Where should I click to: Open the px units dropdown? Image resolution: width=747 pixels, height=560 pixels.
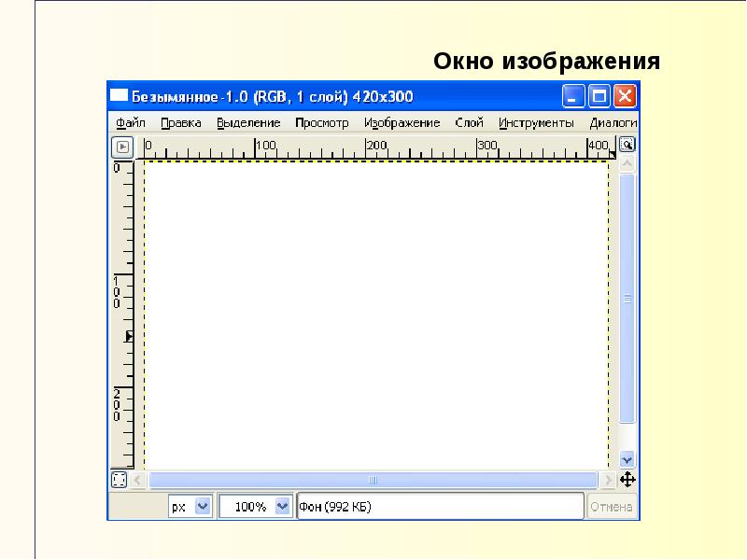point(190,507)
